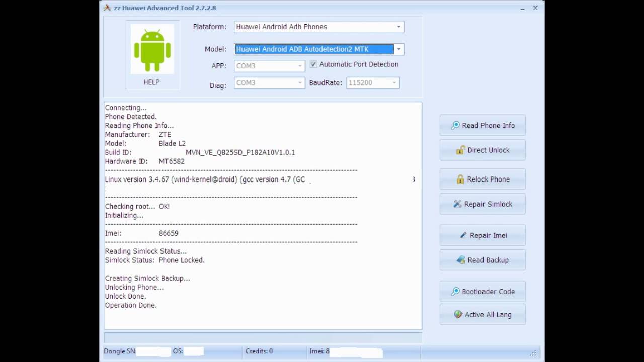
Task: Select the highlighted Model field text
Action: 314,49
